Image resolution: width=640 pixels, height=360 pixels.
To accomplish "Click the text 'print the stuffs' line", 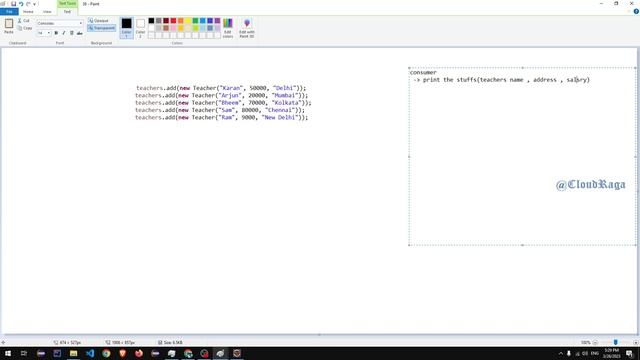I will tap(501, 80).
